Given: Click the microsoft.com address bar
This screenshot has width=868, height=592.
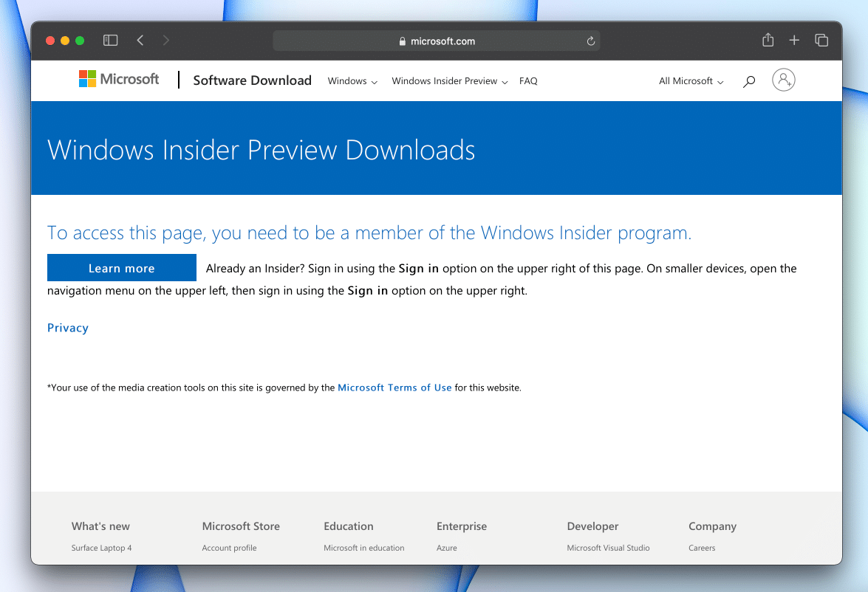Looking at the screenshot, I should 436,41.
